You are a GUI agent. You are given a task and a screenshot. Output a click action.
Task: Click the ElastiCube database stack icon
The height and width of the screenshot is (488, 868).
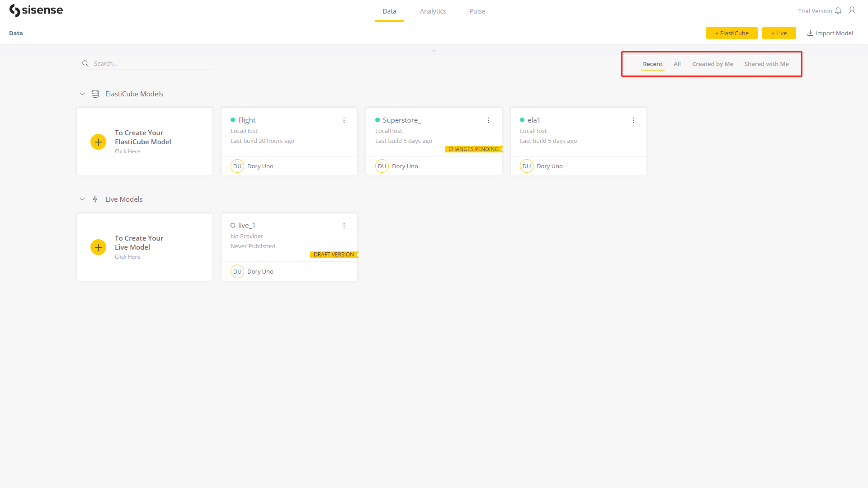pos(95,94)
